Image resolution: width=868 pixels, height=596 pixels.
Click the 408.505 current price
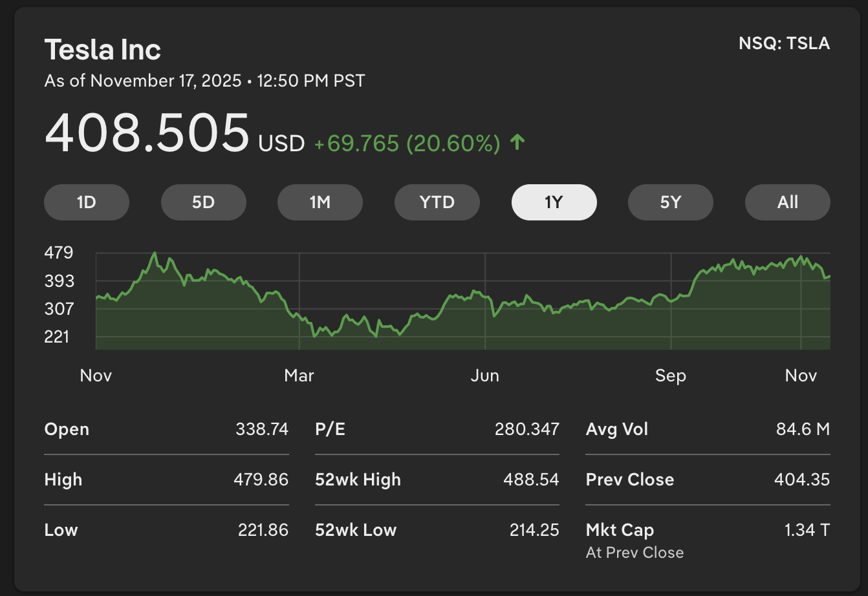147,133
